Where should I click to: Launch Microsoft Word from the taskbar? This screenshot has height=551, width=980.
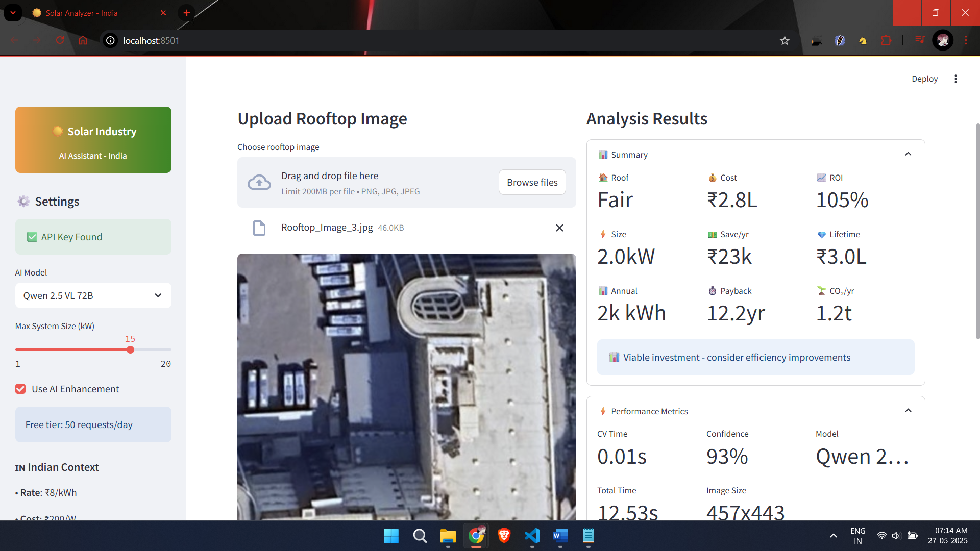560,536
